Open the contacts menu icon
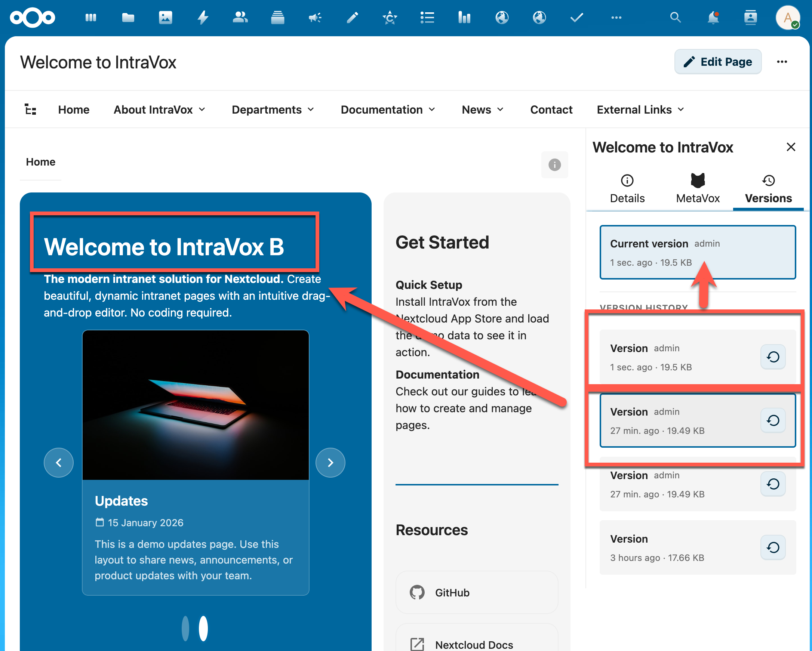Image resolution: width=812 pixels, height=651 pixels. 750,17
